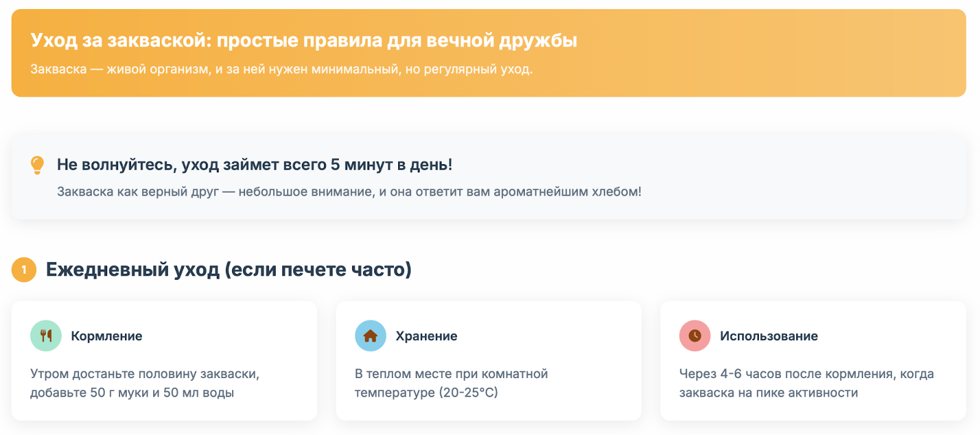This screenshot has width=980, height=435.
Task: Click the tip text about faithful friend
Action: coord(349,192)
